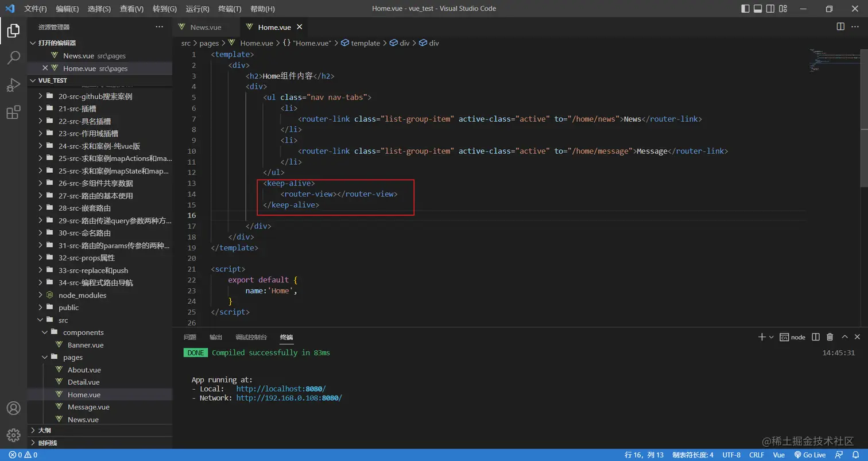Screen dimensions: 868x461
Task: Open the Extensions view
Action: tap(13, 113)
